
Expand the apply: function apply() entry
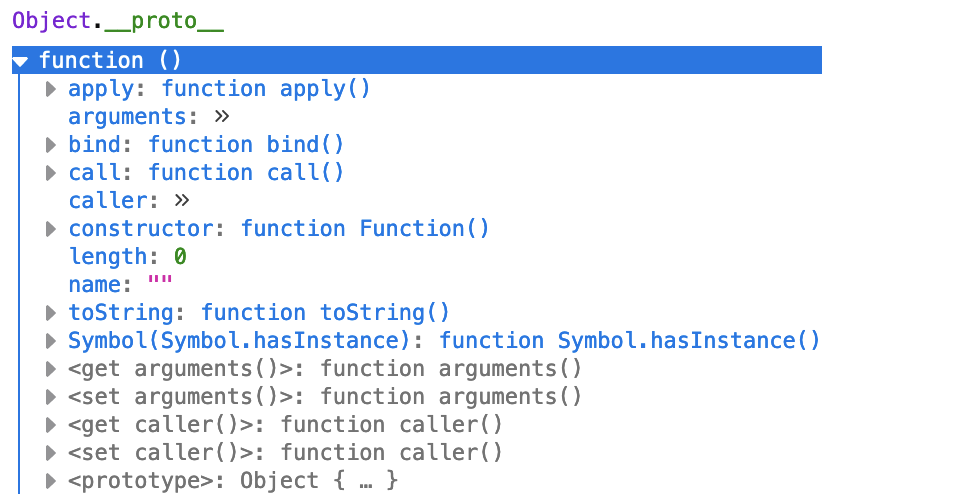(51, 90)
